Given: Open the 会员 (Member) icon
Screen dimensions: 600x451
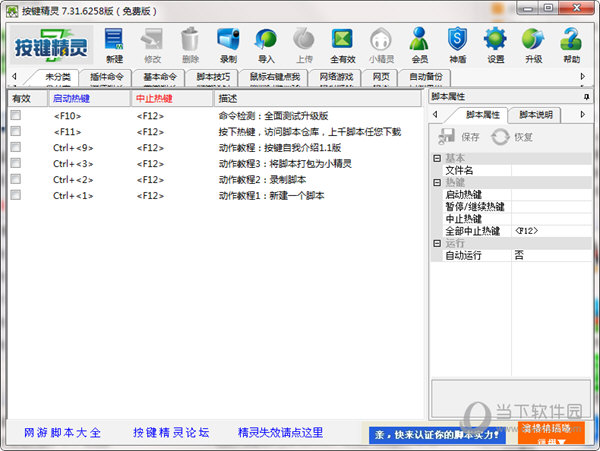Looking at the screenshot, I should pos(419,45).
